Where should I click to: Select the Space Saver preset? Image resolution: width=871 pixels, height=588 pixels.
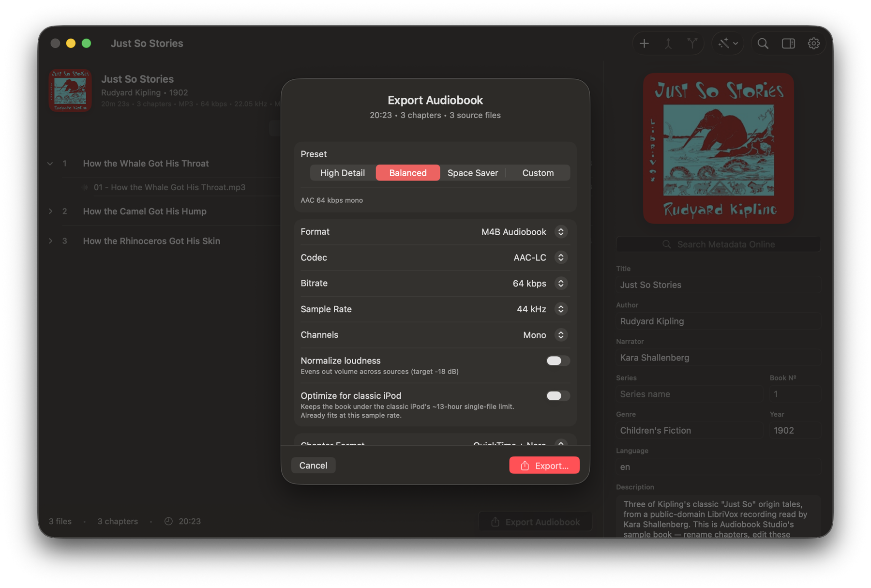(x=473, y=173)
